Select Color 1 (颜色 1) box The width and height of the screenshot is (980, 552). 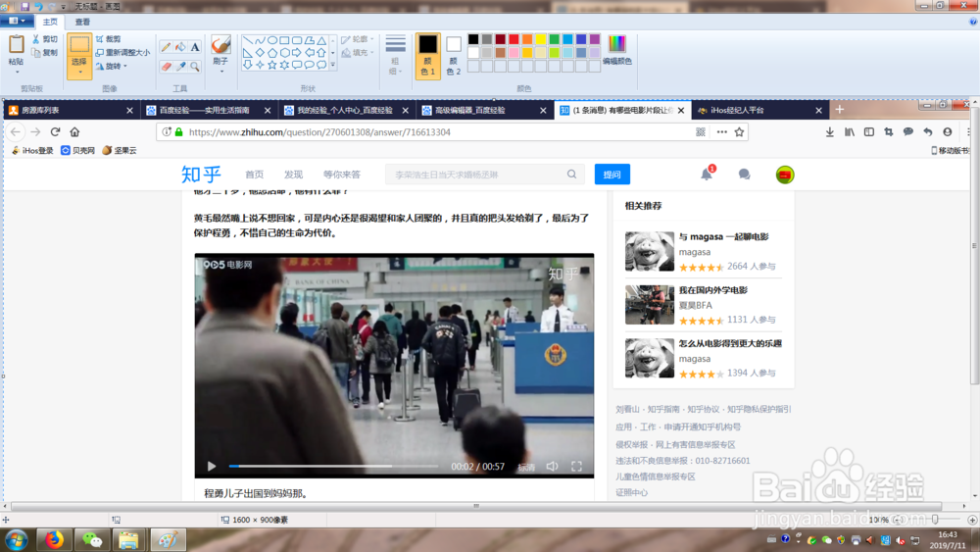[428, 56]
